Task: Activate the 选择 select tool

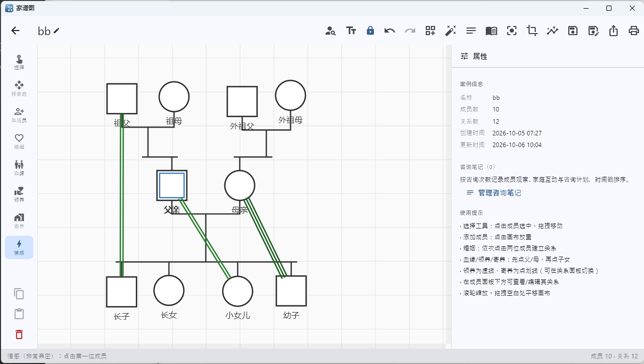Action: point(19,62)
